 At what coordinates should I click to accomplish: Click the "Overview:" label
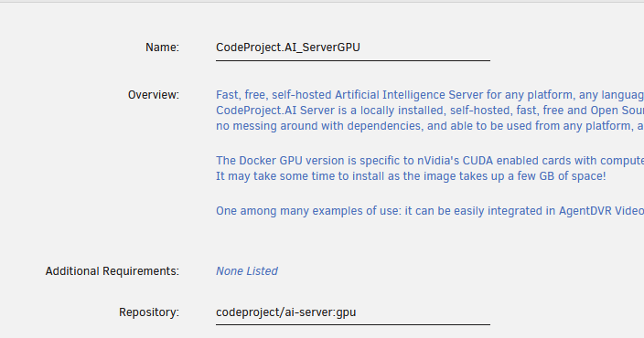click(x=154, y=95)
